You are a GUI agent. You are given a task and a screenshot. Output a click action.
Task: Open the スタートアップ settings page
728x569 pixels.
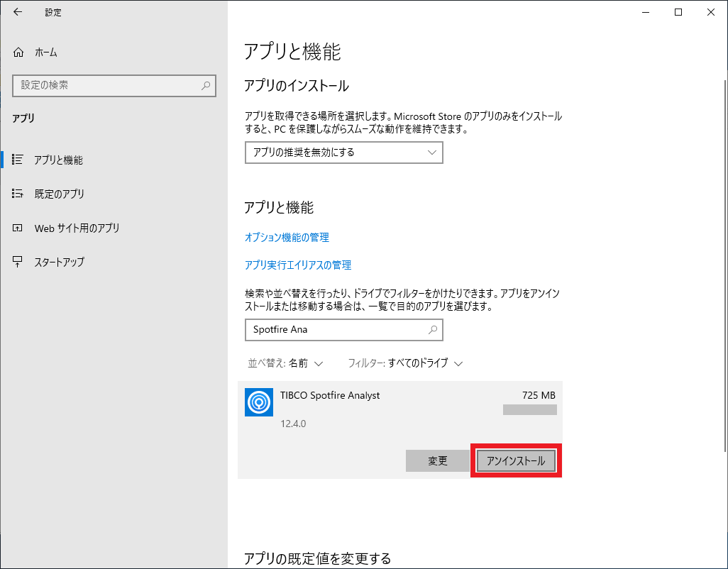(x=60, y=262)
